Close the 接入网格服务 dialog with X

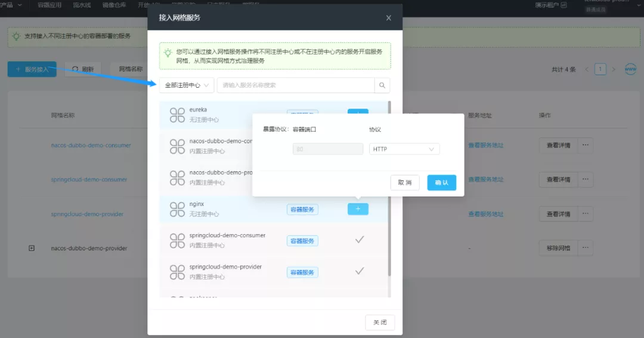coord(389,18)
